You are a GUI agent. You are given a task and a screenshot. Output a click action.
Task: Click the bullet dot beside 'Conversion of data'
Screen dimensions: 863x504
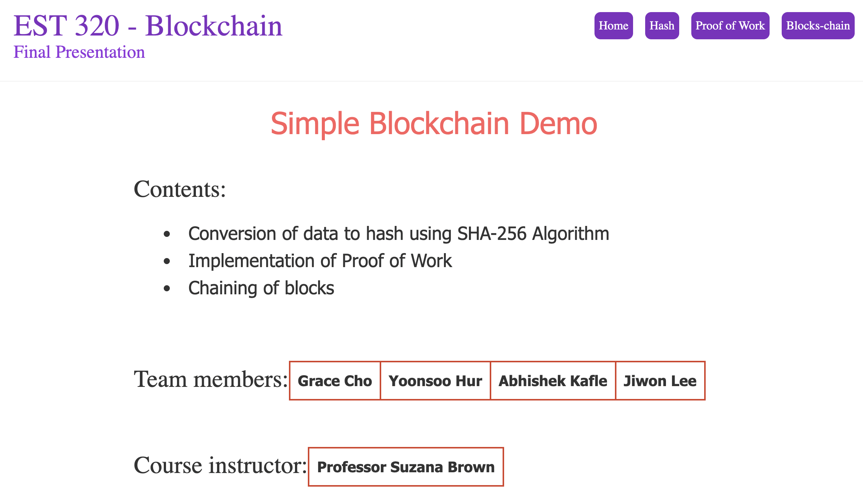pos(167,234)
